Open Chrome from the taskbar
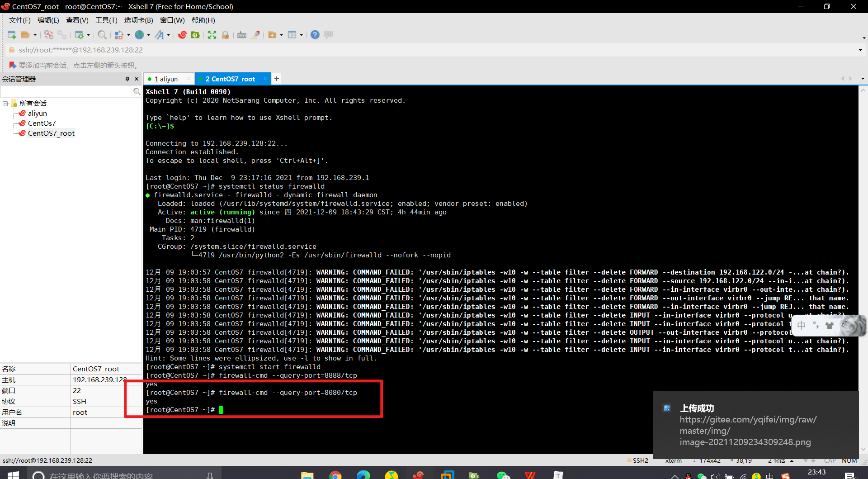Screen dimensions: 868x479 tap(335, 475)
